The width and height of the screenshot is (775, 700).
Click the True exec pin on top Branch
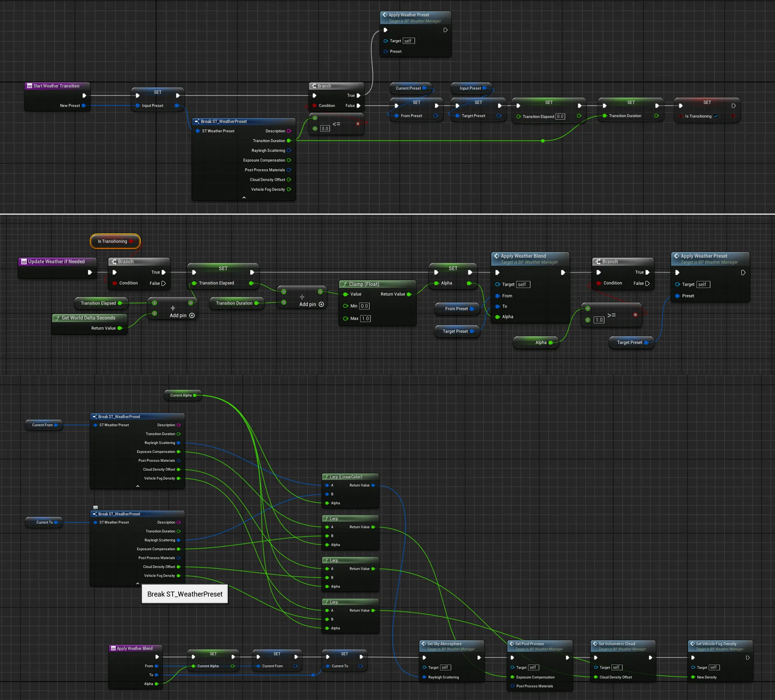[x=358, y=96]
